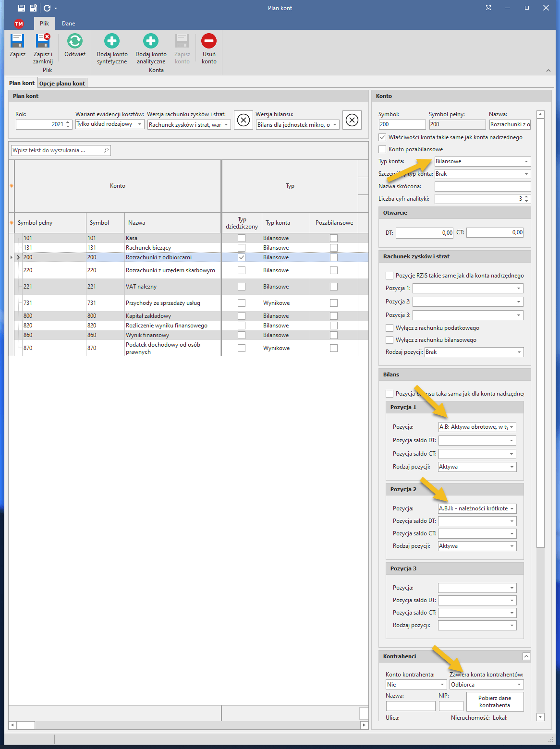Enable the Konto pozabilansowe checkbox
560x749 pixels.
pyautogui.click(x=383, y=149)
